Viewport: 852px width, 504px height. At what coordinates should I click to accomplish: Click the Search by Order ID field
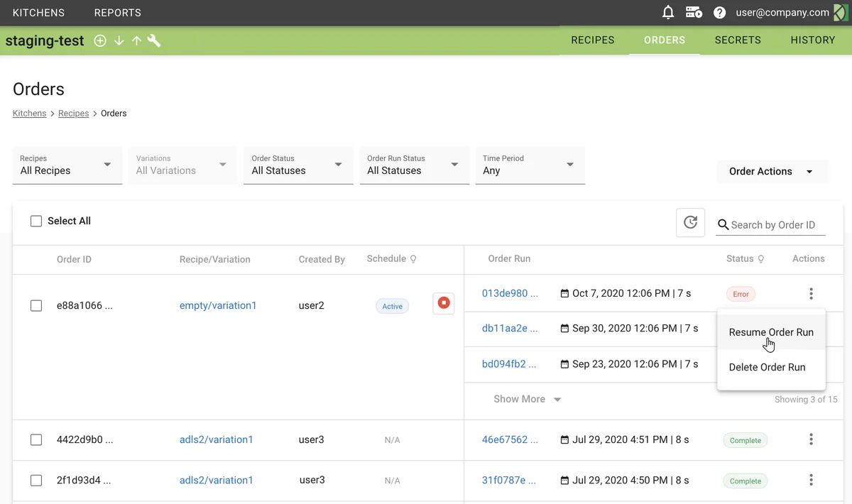tap(777, 225)
